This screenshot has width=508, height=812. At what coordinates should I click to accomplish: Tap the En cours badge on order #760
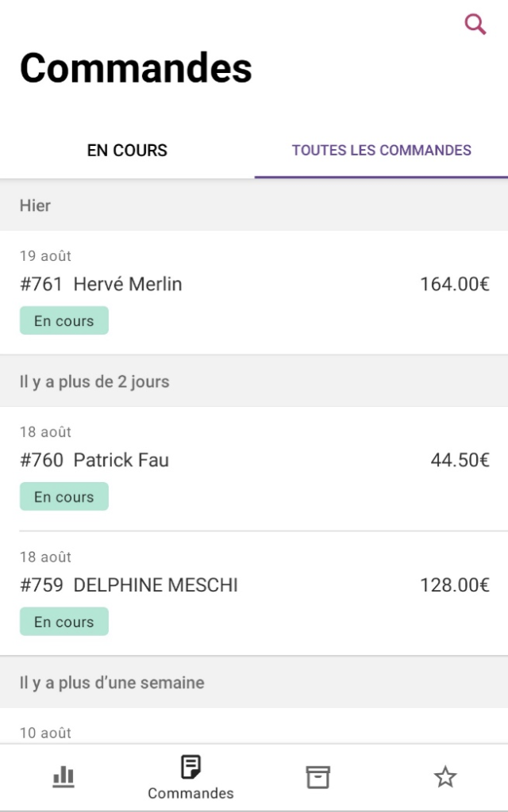tap(64, 497)
